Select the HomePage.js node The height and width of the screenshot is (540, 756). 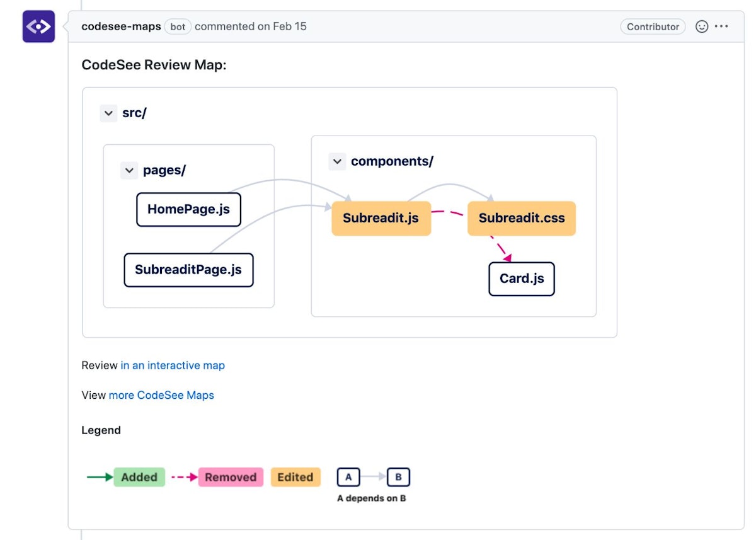(188, 209)
